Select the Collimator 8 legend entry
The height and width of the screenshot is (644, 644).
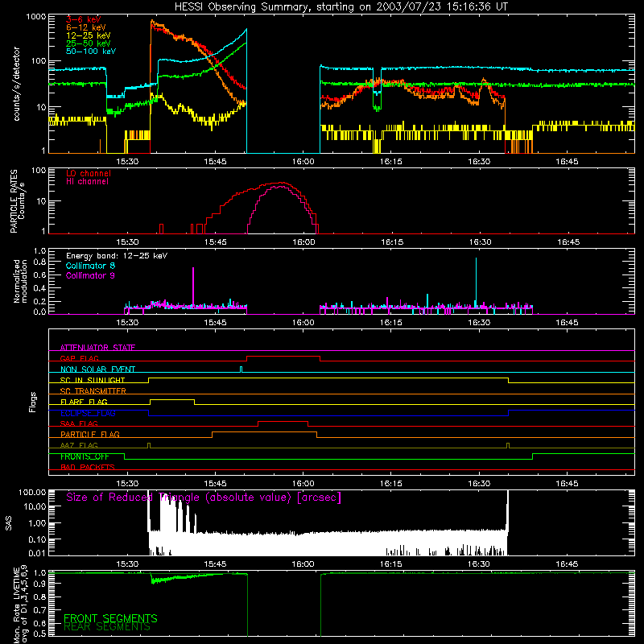(x=90, y=266)
